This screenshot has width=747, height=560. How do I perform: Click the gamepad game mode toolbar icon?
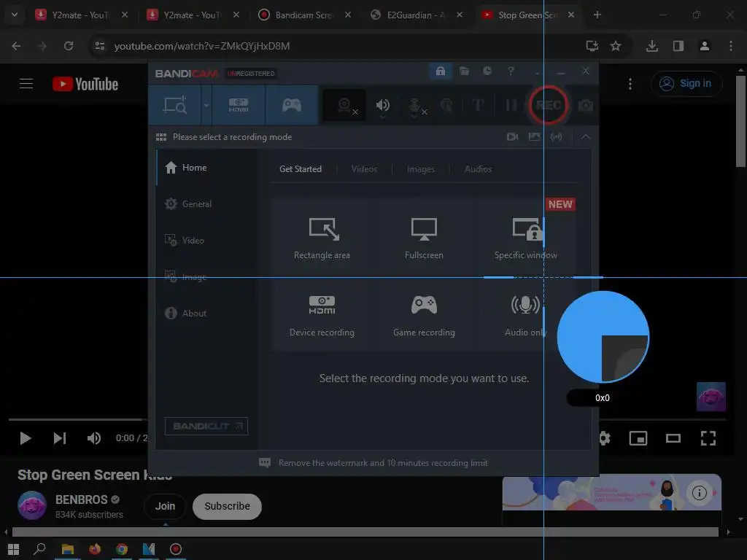(x=292, y=105)
